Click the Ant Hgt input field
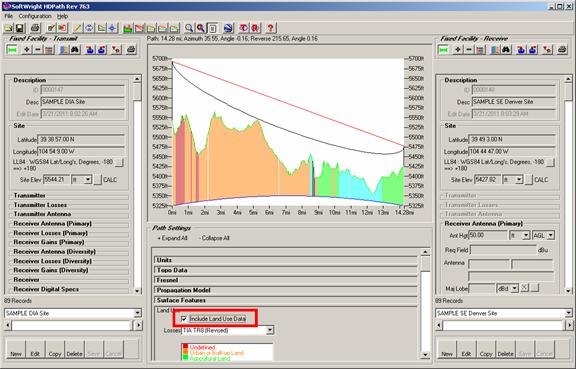The width and height of the screenshot is (576, 369). coord(487,236)
